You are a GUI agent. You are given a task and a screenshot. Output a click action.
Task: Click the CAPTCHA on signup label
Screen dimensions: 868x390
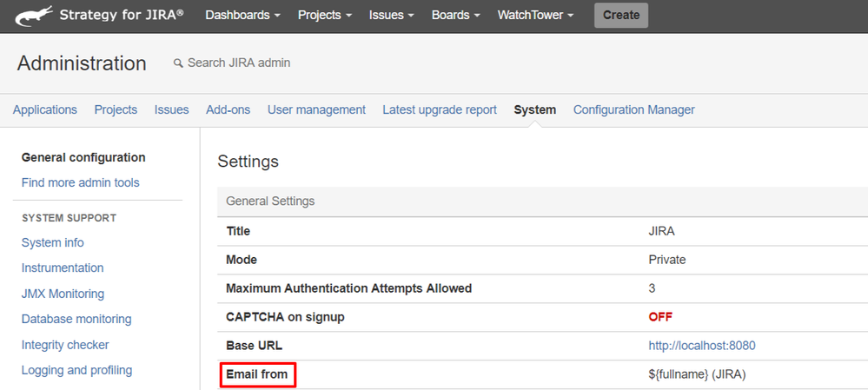[x=285, y=317]
